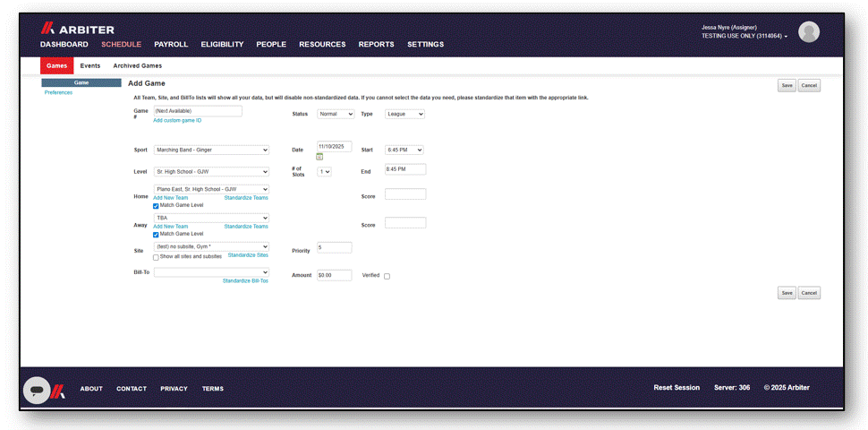Open the Away team dropdown showing TBA
This screenshot has width=868, height=430.
tap(211, 218)
